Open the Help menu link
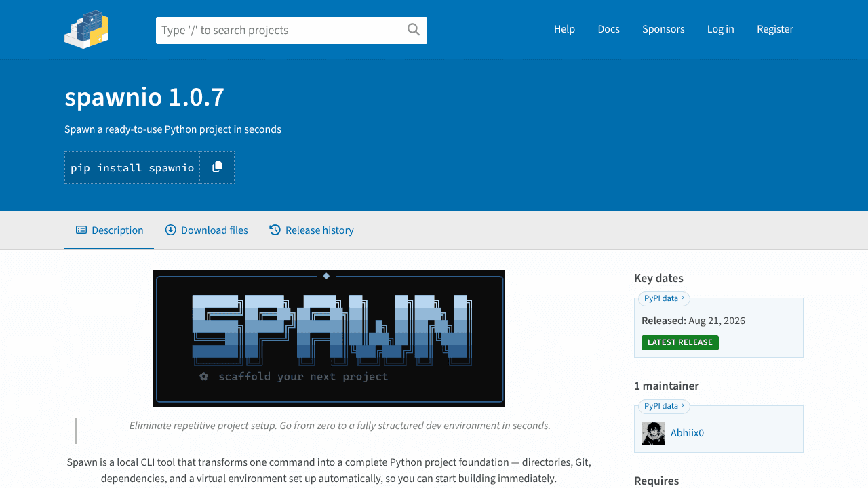Screen dimensions: 868x488 (x=564, y=29)
